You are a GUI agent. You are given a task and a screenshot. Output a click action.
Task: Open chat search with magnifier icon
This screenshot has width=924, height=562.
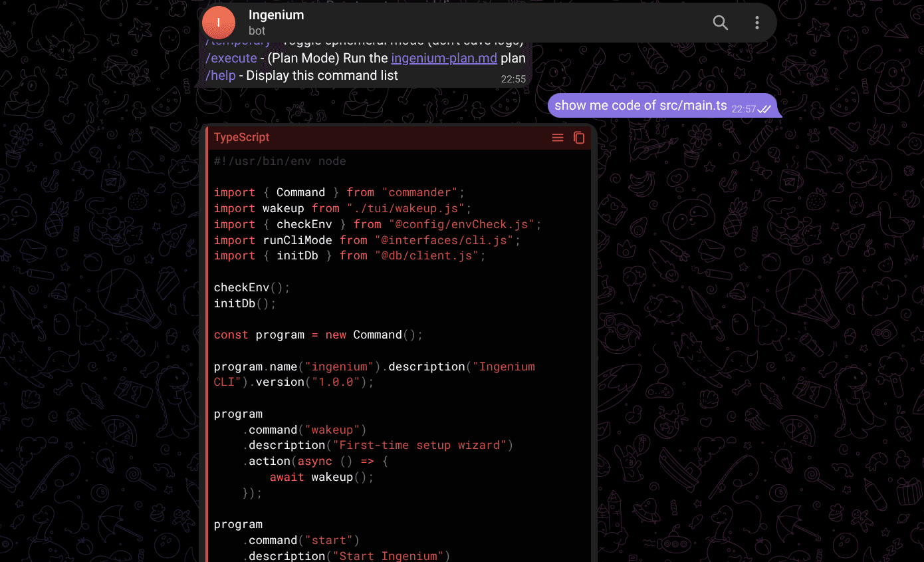(721, 23)
